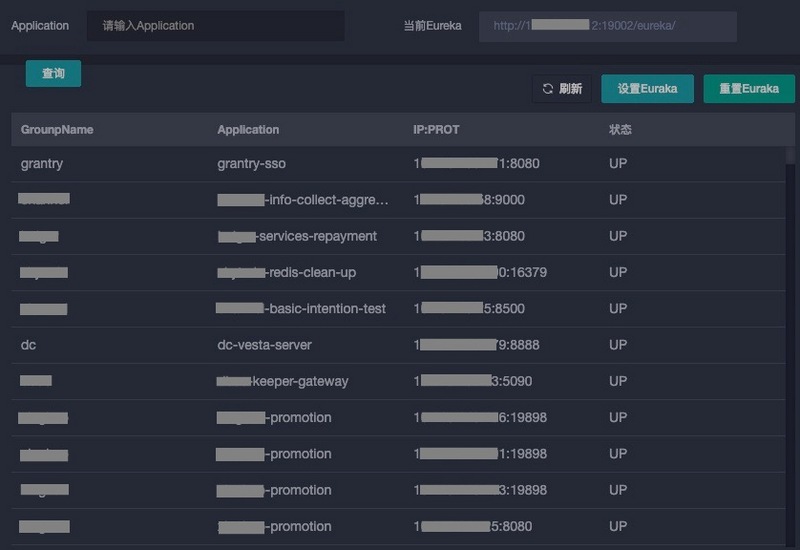Screen dimensions: 800x550
Task: Sort by GrounpName column header
Action: point(57,130)
